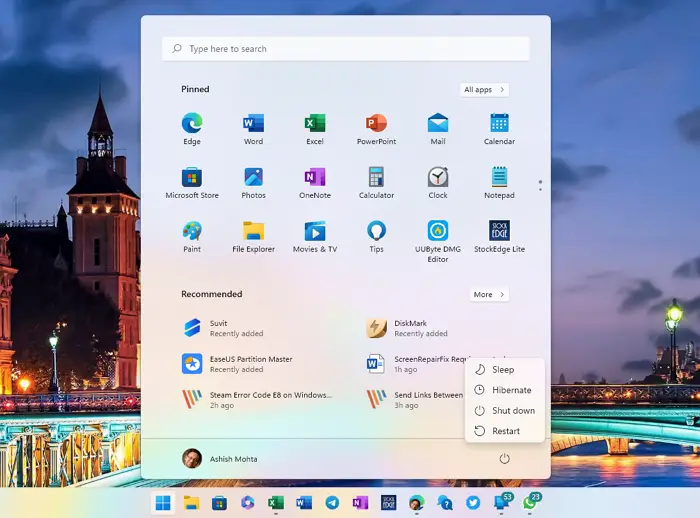Open recommended DiskMark app
This screenshot has height=518, width=700.
coord(407,328)
